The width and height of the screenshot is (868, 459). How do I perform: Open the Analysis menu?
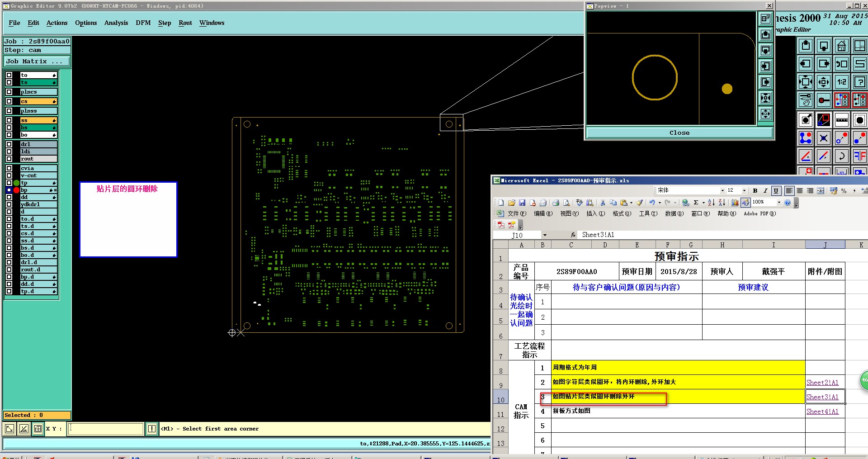tap(116, 23)
